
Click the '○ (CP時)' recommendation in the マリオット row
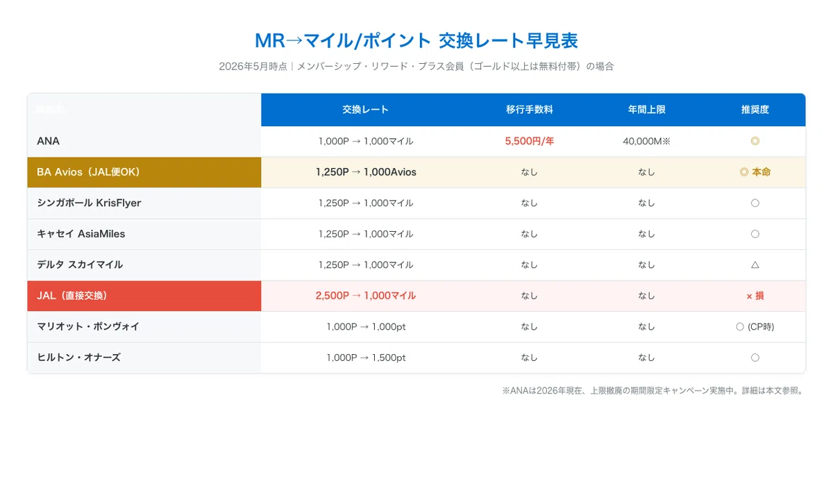click(755, 326)
